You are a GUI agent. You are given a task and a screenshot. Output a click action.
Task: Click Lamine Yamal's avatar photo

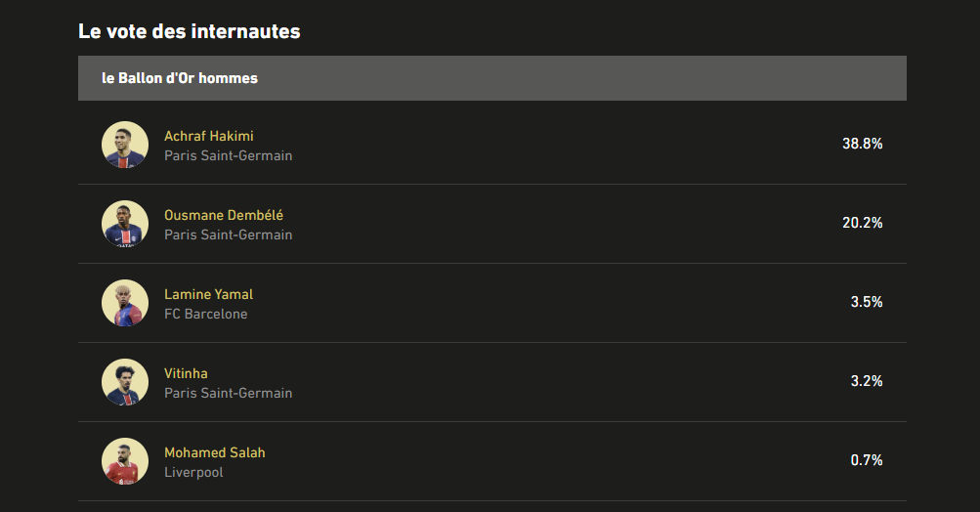(x=125, y=303)
